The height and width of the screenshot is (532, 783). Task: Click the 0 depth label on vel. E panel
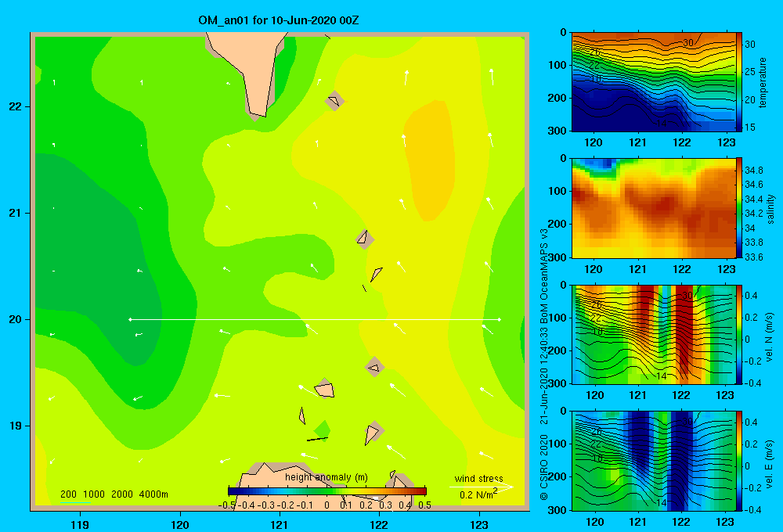563,412
